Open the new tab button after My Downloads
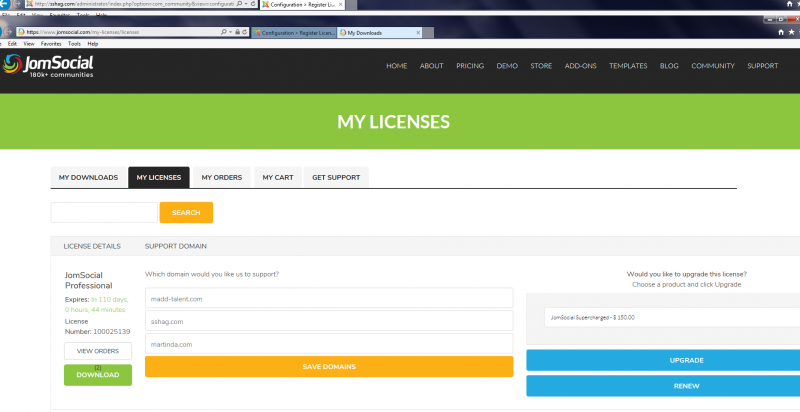Viewport: 800px width, 412px height. click(x=429, y=33)
